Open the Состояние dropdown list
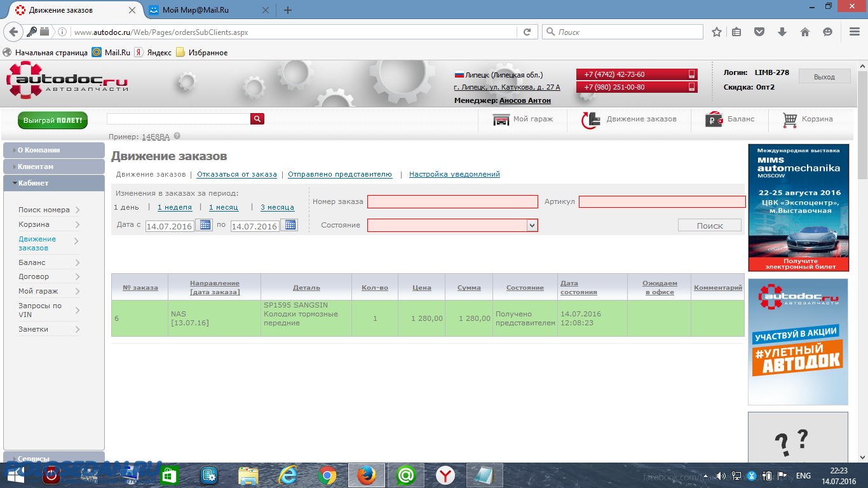 coord(532,225)
